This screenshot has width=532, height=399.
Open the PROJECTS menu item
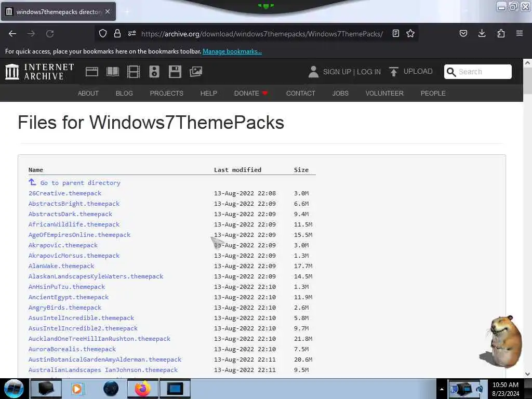click(167, 94)
